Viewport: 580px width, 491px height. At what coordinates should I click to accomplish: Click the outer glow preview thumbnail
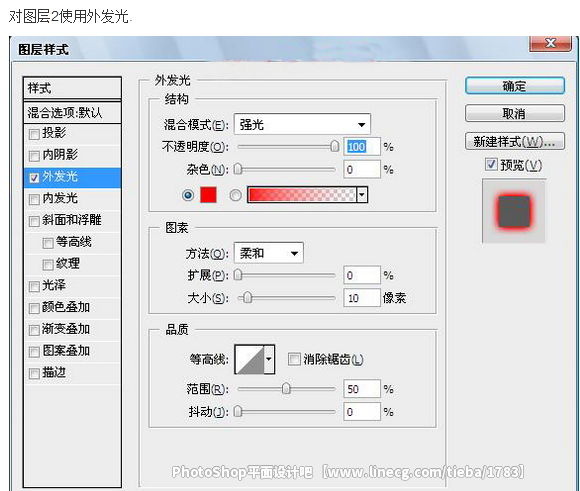pos(513,211)
